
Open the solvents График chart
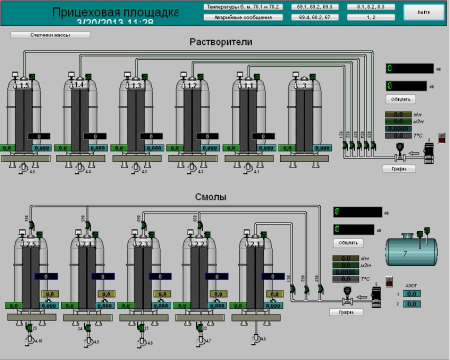pos(399,169)
